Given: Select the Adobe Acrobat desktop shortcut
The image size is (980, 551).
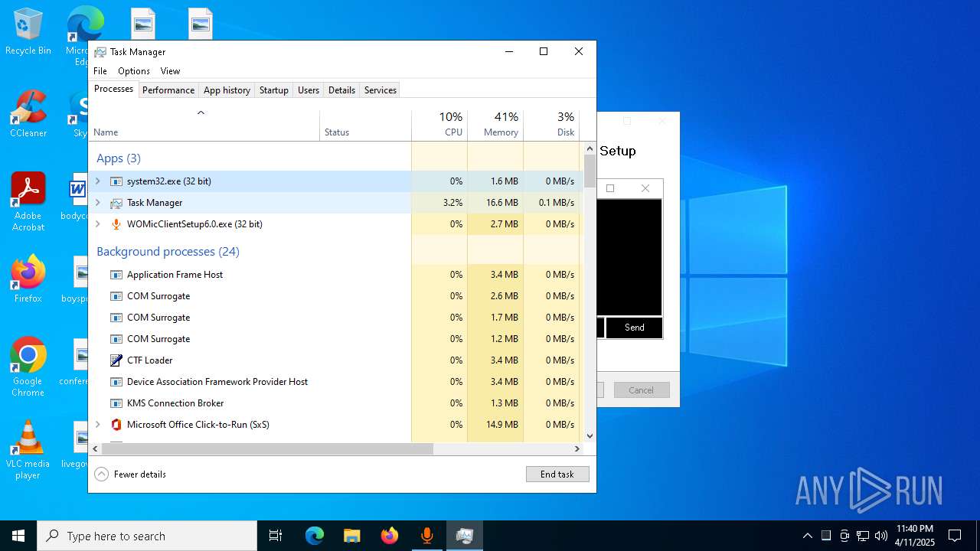Looking at the screenshot, I should tap(28, 203).
